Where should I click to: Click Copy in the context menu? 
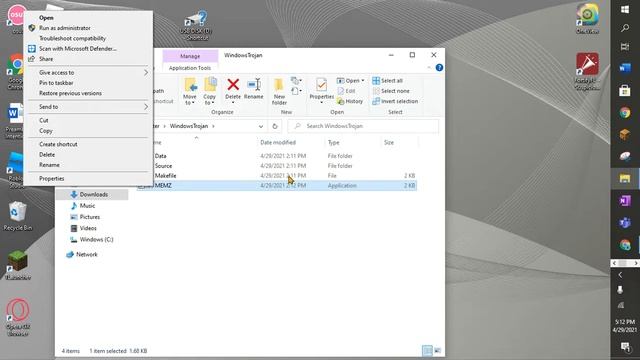tap(46, 131)
